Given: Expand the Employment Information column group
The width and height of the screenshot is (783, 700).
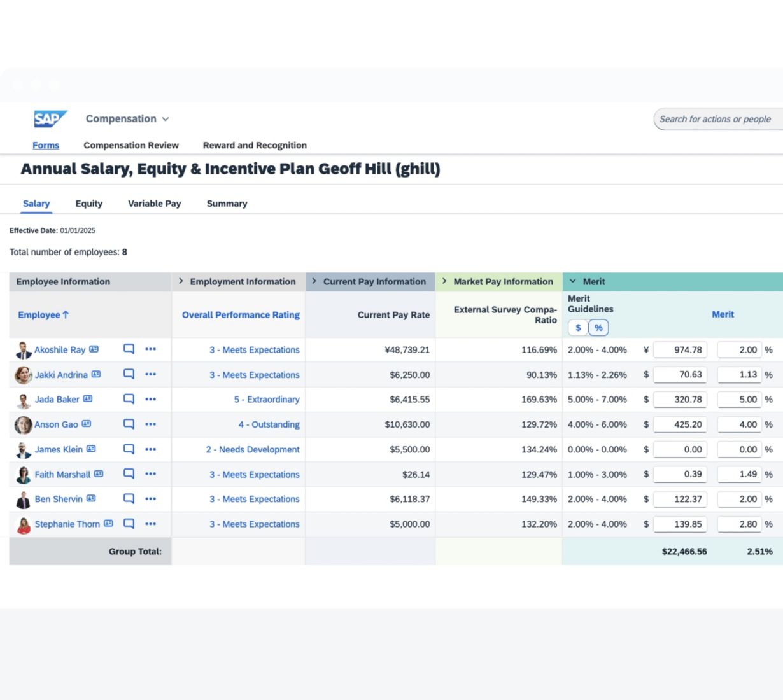Looking at the screenshot, I should 181,281.
